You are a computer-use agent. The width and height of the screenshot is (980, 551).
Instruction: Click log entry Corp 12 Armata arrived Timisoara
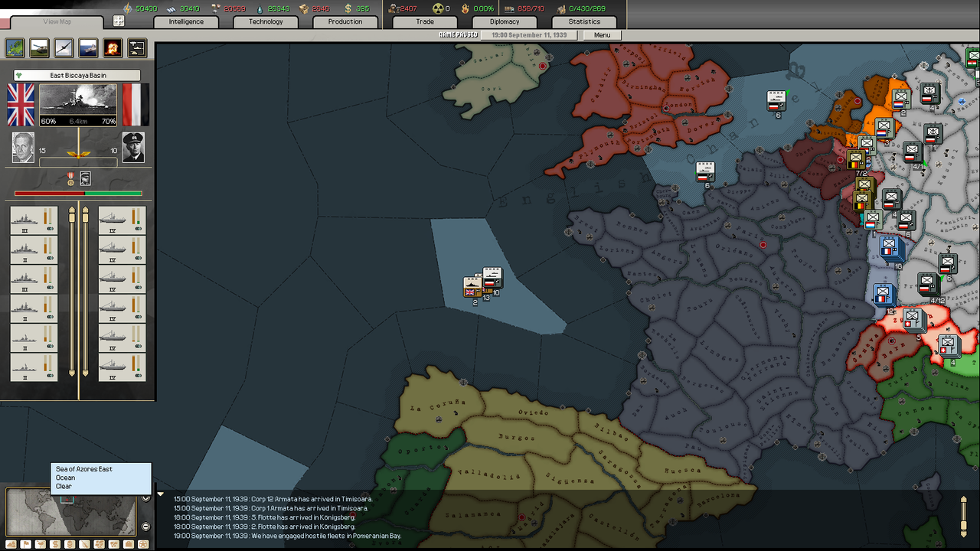point(273,499)
